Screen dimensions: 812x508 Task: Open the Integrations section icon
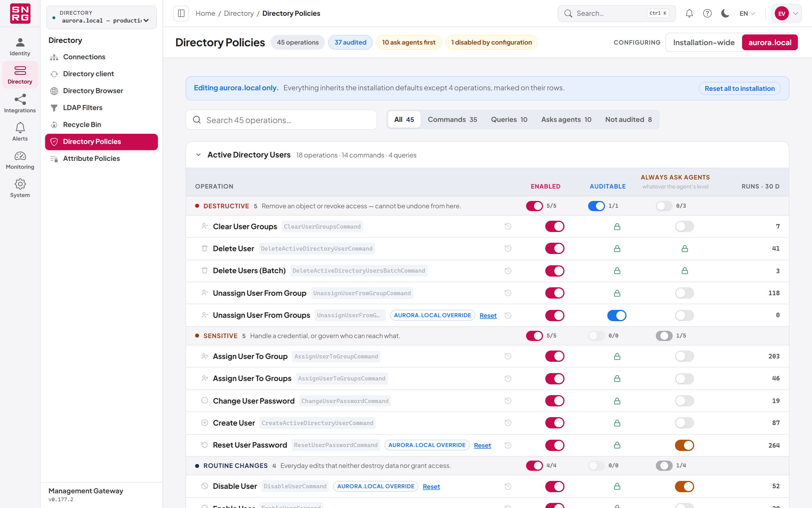click(20, 99)
